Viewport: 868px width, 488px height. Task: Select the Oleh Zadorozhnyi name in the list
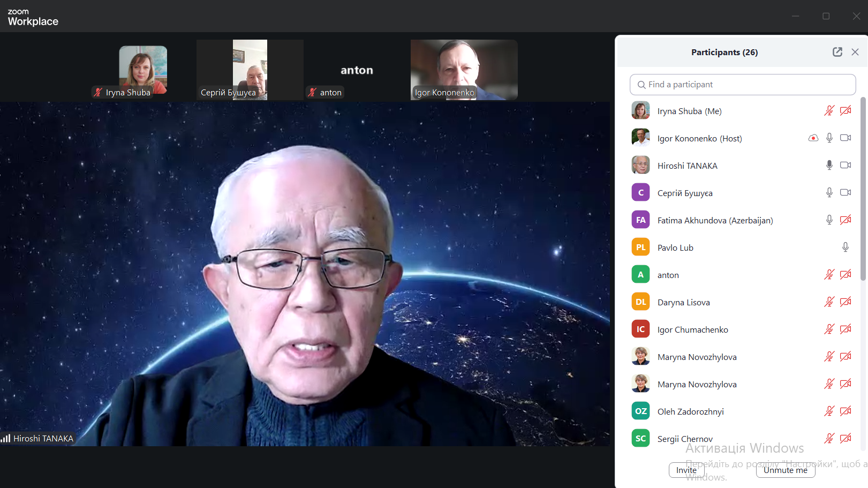click(691, 411)
